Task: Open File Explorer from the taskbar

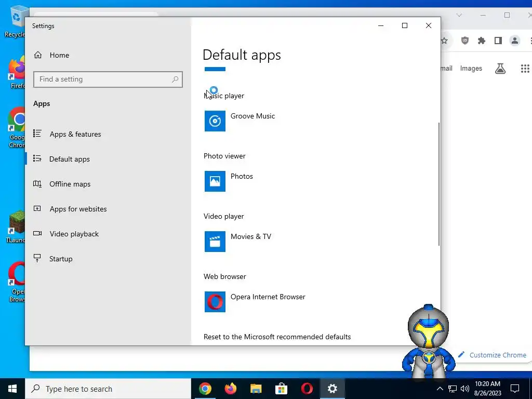Action: (256, 389)
